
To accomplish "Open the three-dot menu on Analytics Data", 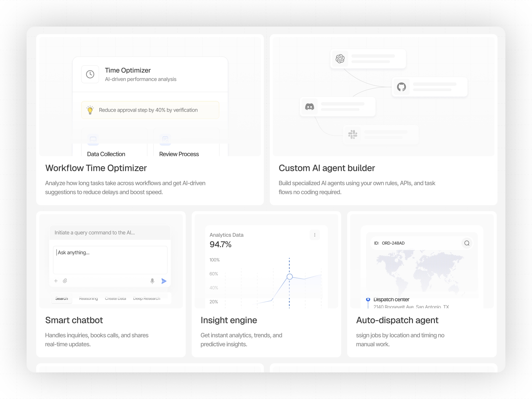I will pos(314,235).
